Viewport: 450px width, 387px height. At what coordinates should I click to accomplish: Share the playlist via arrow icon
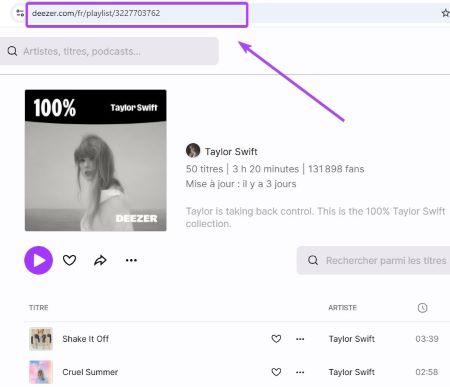pyautogui.click(x=100, y=260)
